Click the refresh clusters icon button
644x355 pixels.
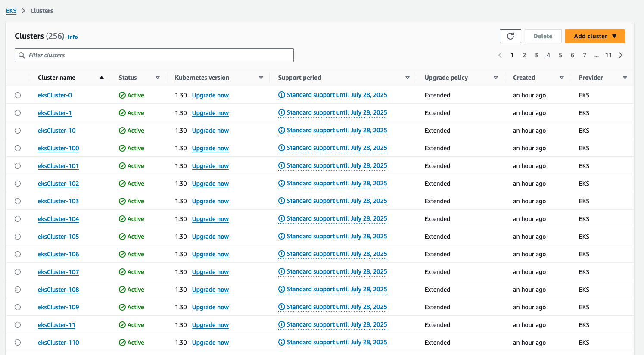pos(510,36)
